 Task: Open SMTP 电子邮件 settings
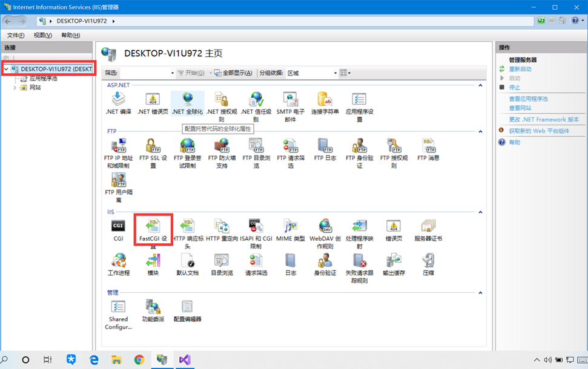coord(290,107)
